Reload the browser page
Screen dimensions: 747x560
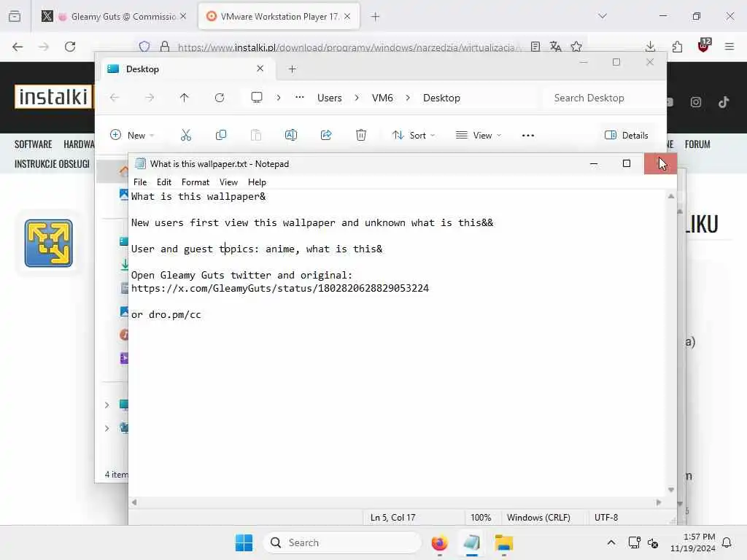coord(70,46)
